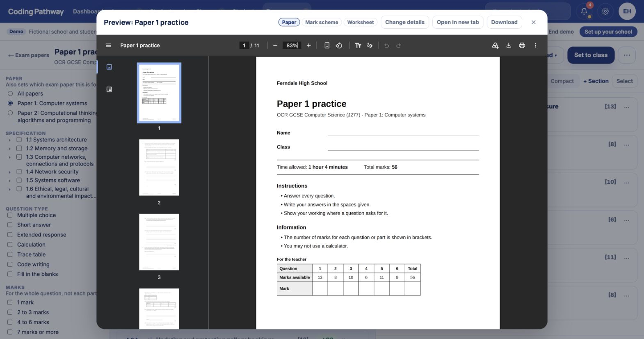Screen dimensions: 644x339
Task: Click the Change details button
Action: pyautogui.click(x=405, y=22)
